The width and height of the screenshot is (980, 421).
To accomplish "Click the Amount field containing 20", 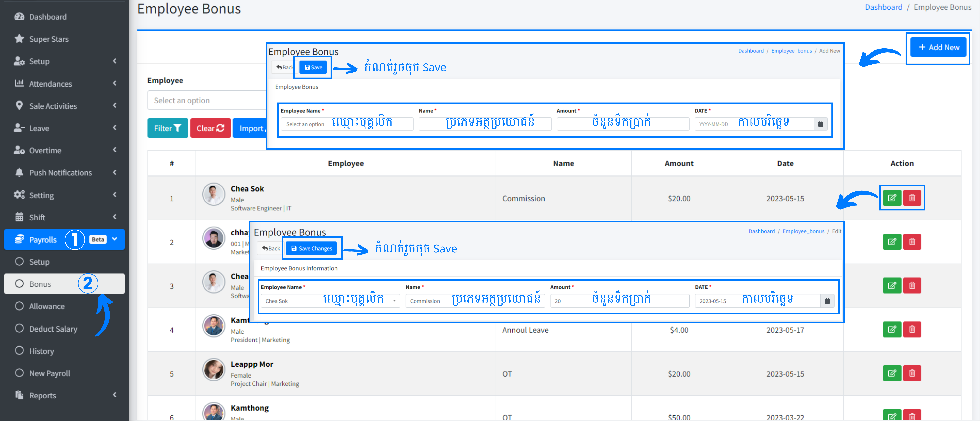I will 620,301.
